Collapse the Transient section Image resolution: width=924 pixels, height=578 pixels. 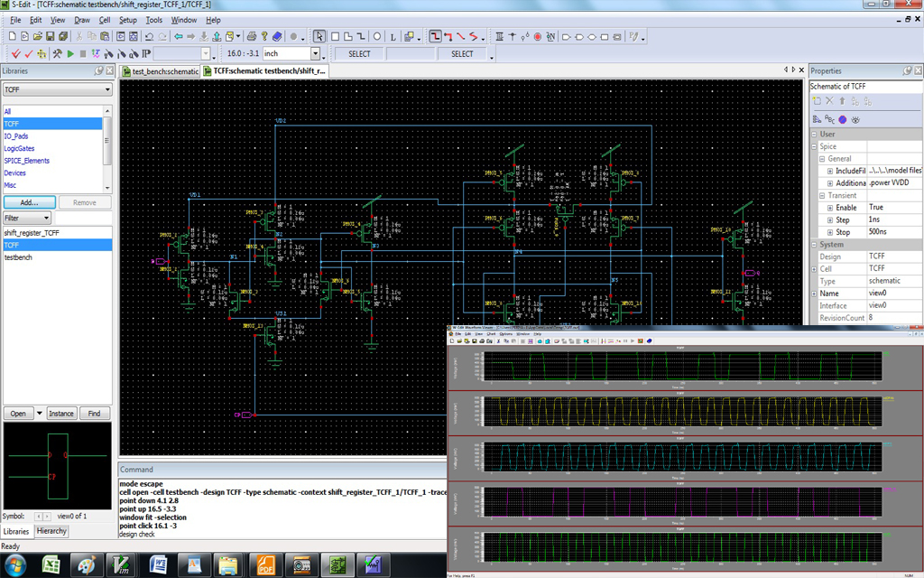(x=822, y=196)
